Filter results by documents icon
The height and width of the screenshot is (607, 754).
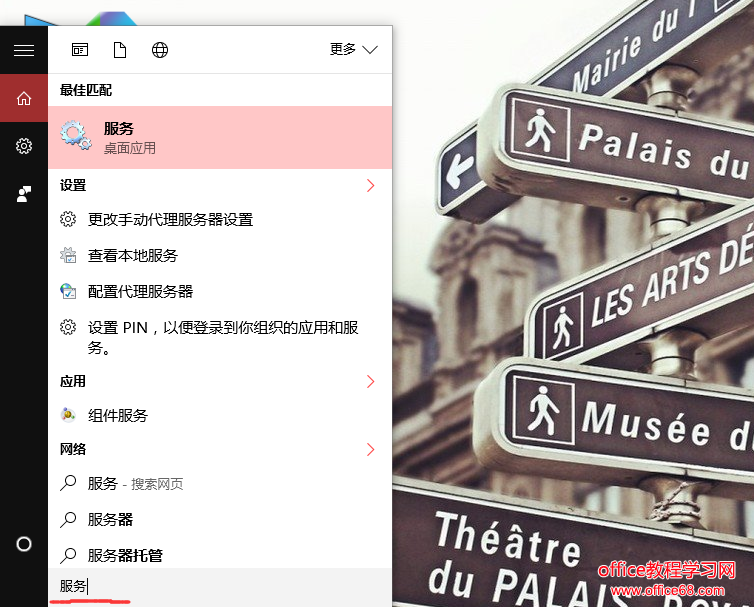click(x=120, y=50)
